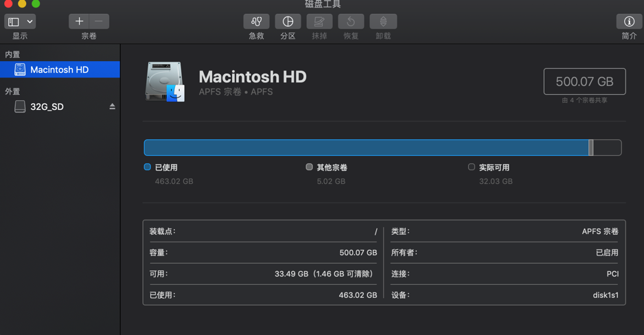
Task: Click the 设备 disk1s1 value
Action: [606, 295]
